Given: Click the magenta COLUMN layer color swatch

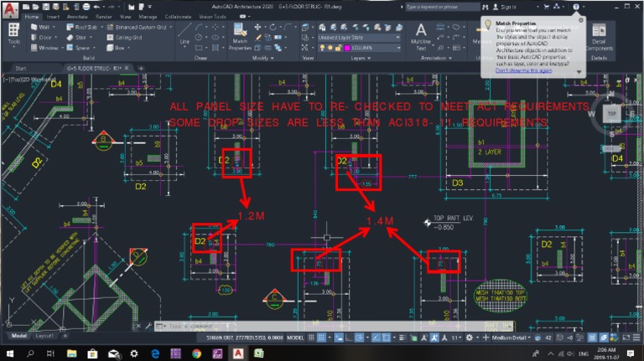Looking at the screenshot, I should [x=348, y=48].
